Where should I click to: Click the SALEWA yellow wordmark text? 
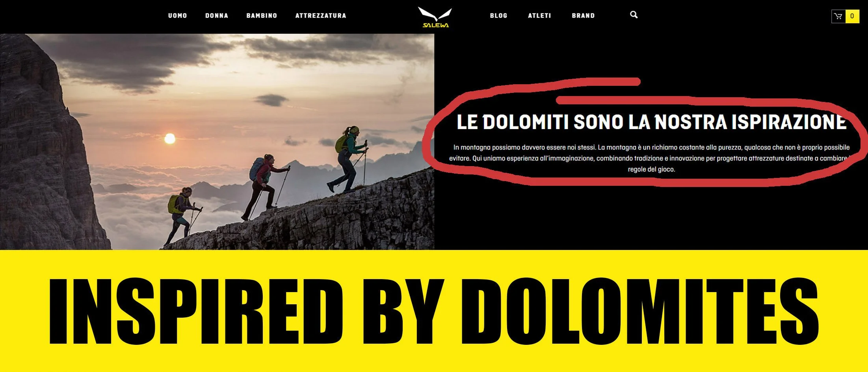[435, 25]
